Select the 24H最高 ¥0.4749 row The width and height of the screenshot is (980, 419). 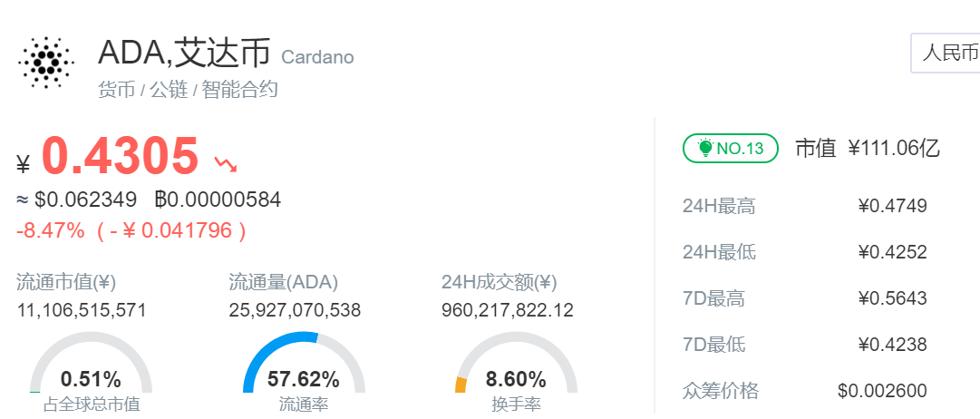[x=805, y=206]
